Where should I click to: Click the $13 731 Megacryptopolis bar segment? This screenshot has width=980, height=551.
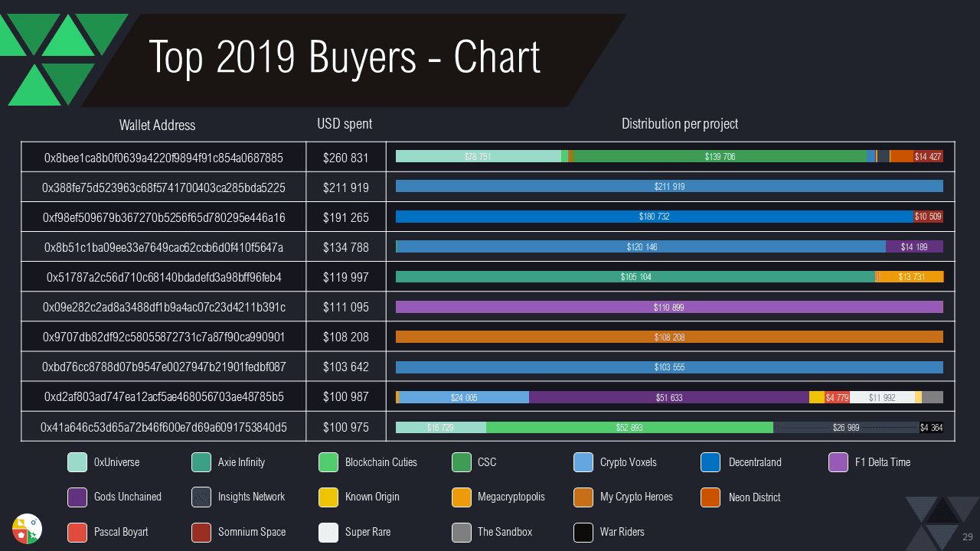910,276
